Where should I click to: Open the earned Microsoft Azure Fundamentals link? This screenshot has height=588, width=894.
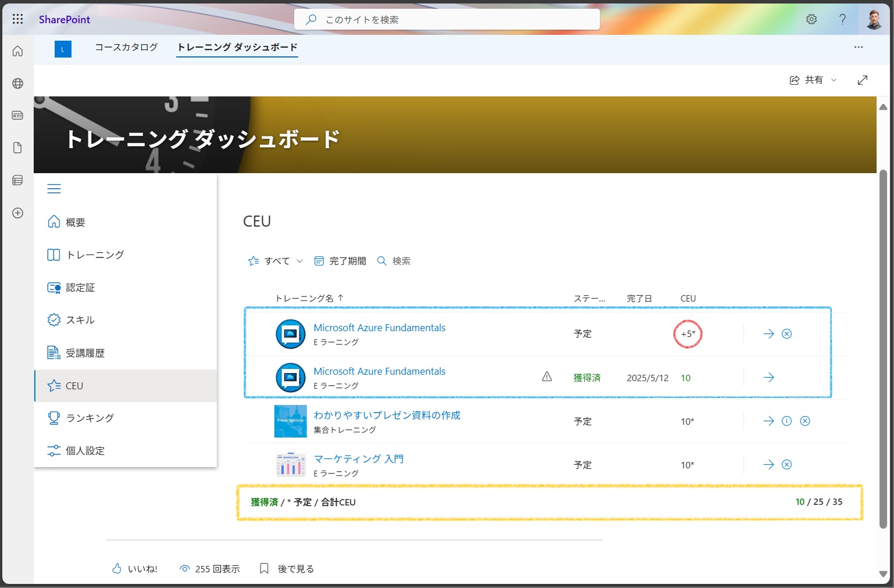[x=380, y=371]
